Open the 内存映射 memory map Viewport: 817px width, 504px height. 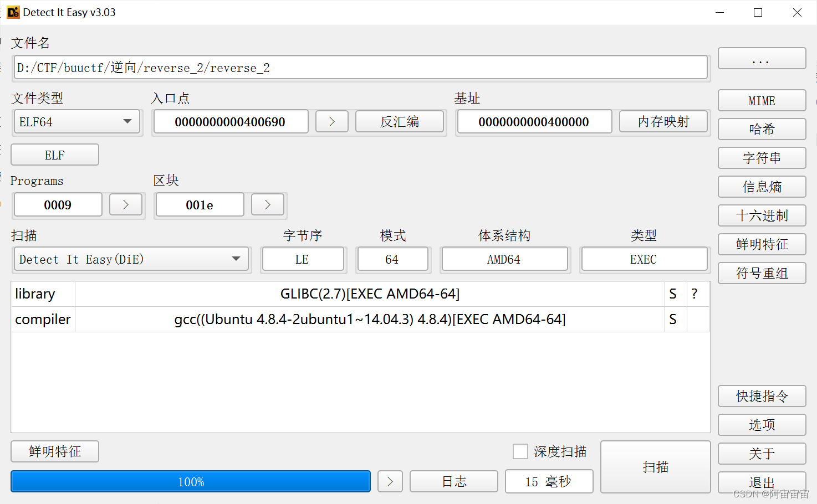pyautogui.click(x=663, y=121)
